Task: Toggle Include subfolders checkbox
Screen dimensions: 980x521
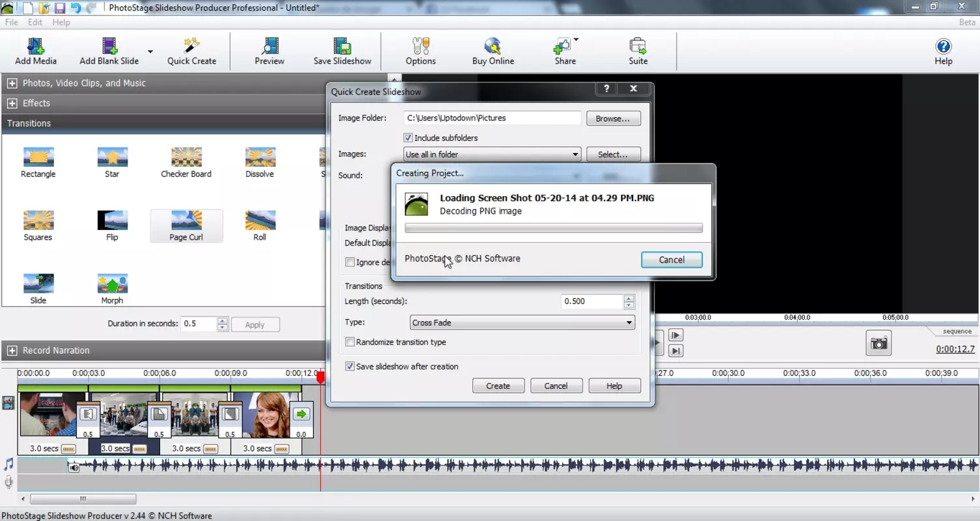Action: click(x=408, y=138)
